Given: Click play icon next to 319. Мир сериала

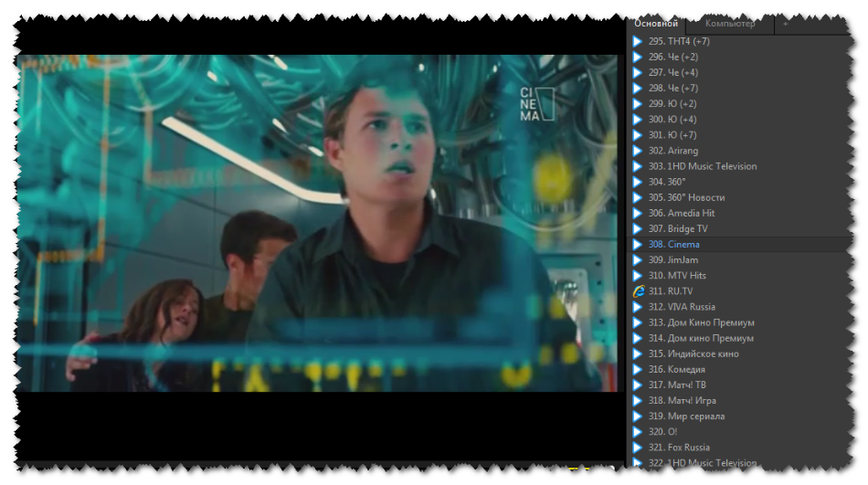Looking at the screenshot, I should coord(638,416).
